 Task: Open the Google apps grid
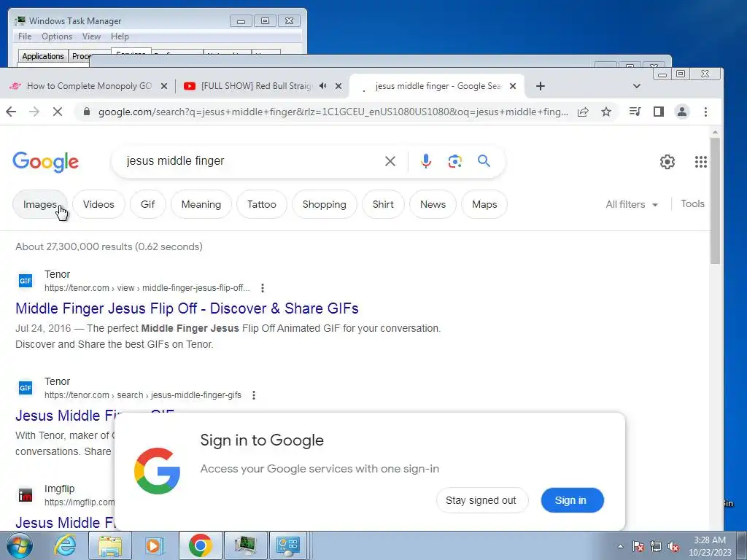[x=701, y=162]
